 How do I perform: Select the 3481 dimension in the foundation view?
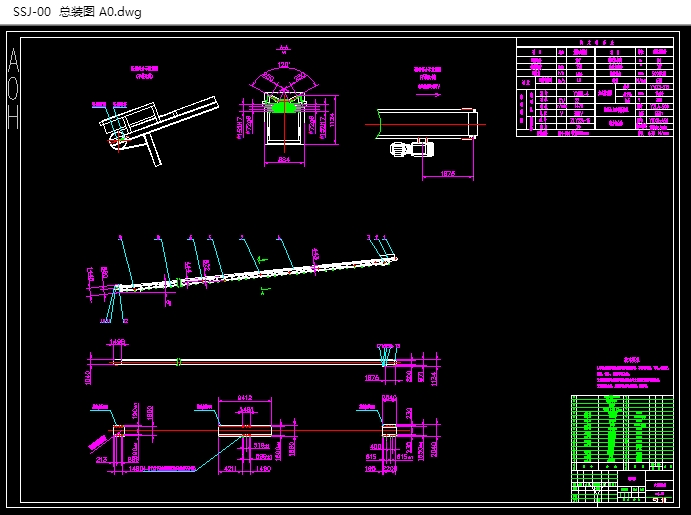pyautogui.click(x=246, y=410)
